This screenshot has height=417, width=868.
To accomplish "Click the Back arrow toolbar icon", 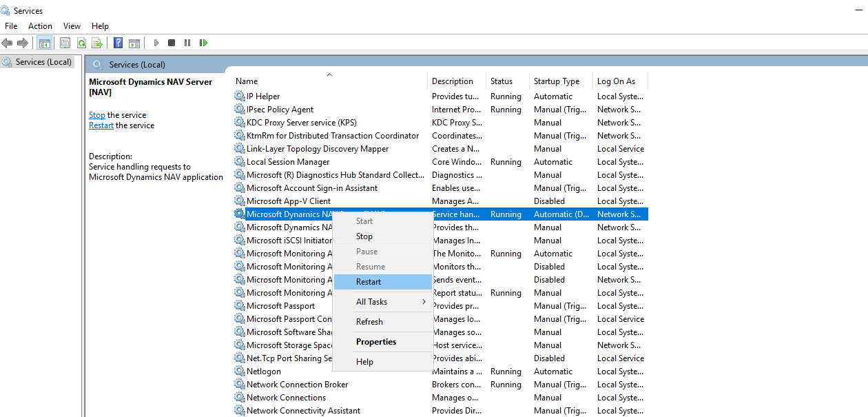I will [x=8, y=43].
